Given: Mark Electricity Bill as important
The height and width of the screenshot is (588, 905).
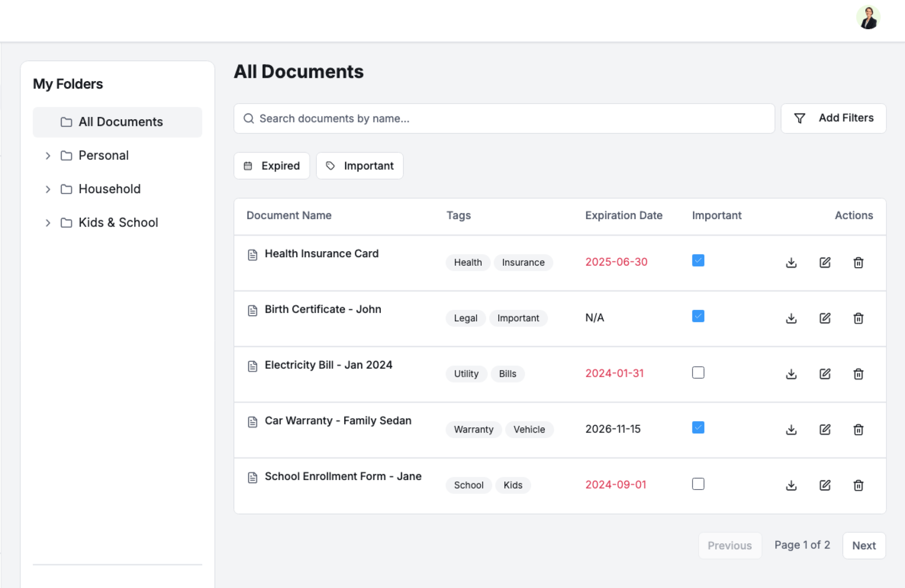Looking at the screenshot, I should [698, 373].
